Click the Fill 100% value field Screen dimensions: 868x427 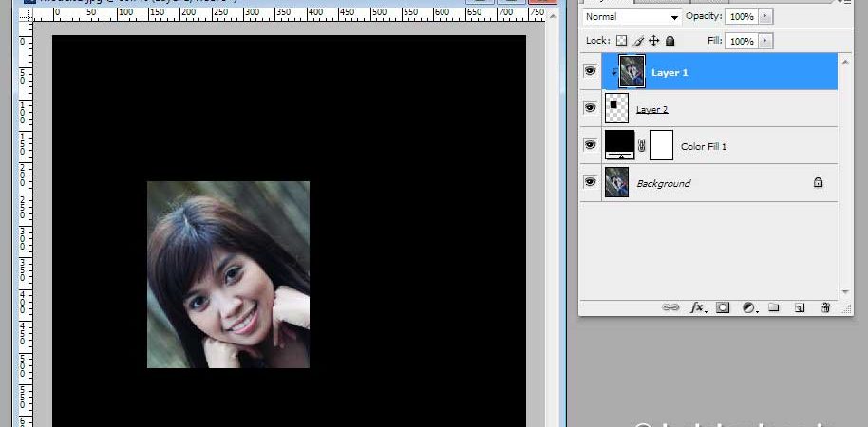tap(742, 41)
